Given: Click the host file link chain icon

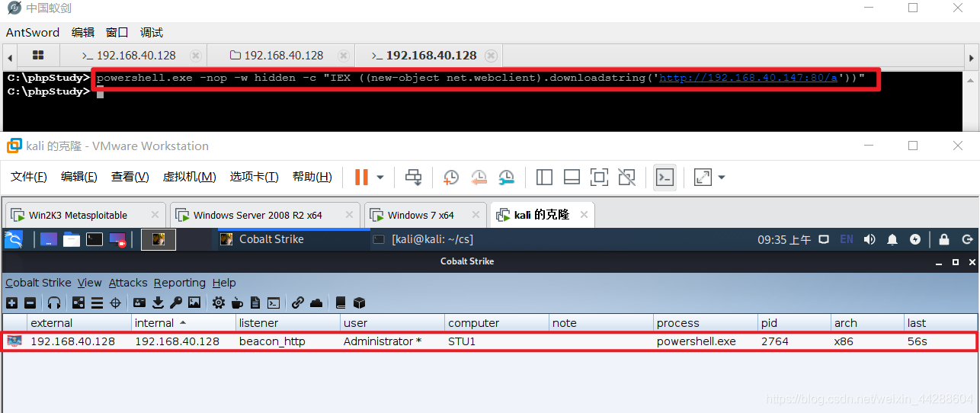Looking at the screenshot, I should [x=298, y=303].
